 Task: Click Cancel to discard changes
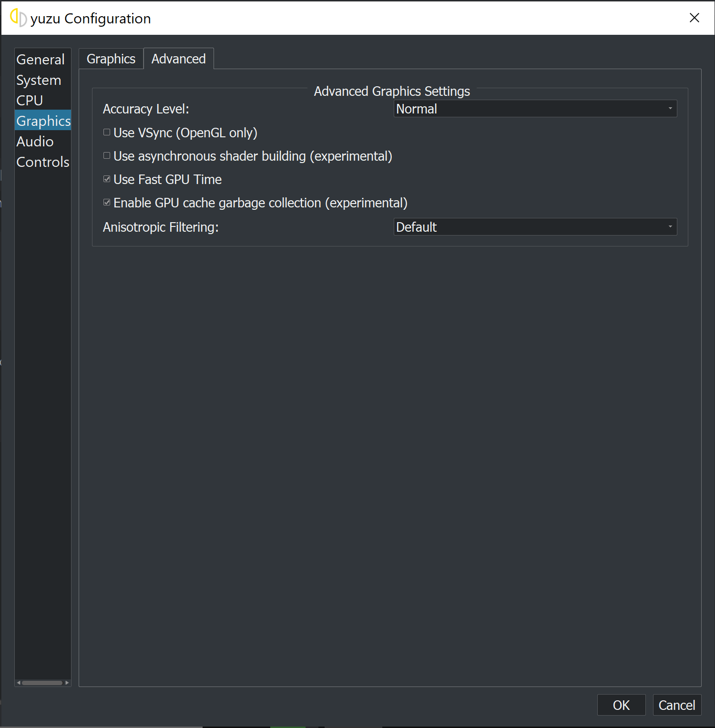click(x=677, y=705)
